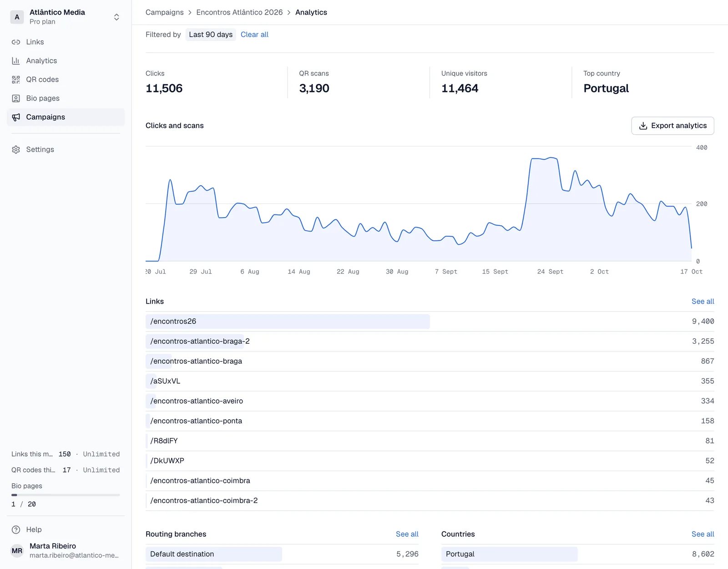728x569 pixels.
Task: Click the Clicks value 11,506
Action: click(164, 88)
